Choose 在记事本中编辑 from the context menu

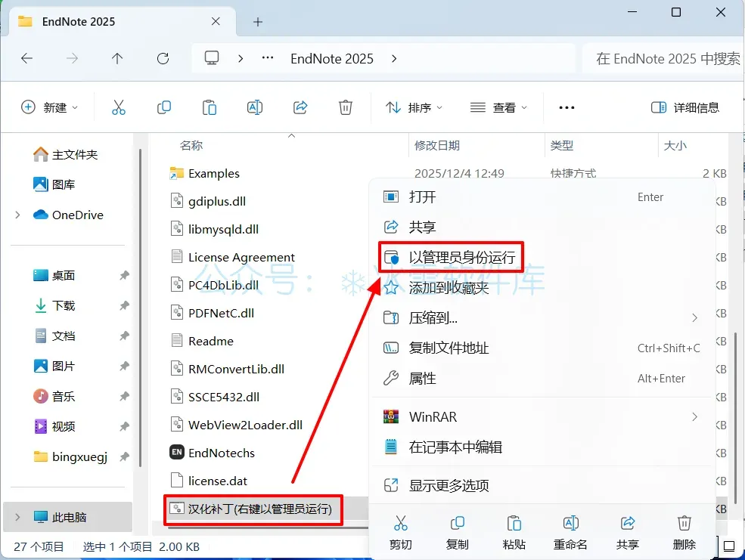(542, 447)
